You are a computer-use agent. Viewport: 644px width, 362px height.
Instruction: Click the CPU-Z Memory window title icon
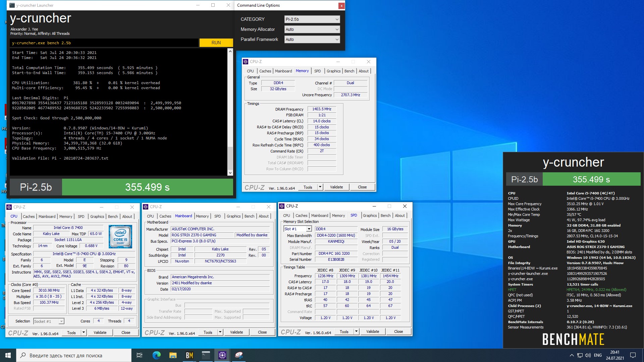[x=246, y=62]
